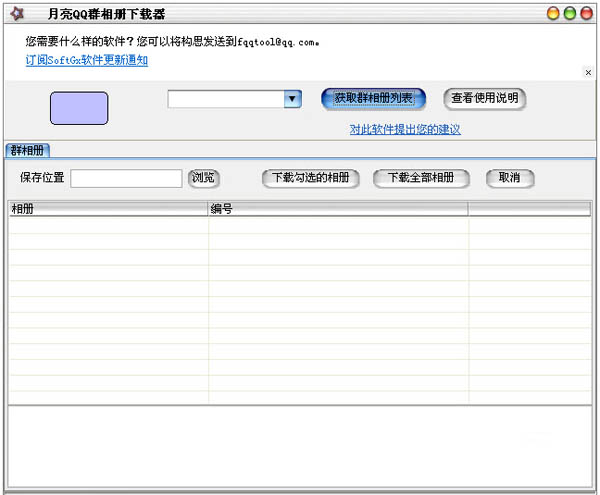Image resolution: width=600 pixels, height=495 pixels.
Task: Sort by the 编号 column header
Action: [337, 209]
